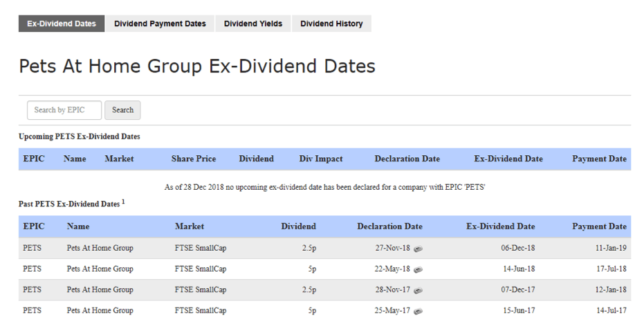Click payment date 17-Jul-18
Image resolution: width=644 pixels, height=329 pixels.
click(611, 269)
